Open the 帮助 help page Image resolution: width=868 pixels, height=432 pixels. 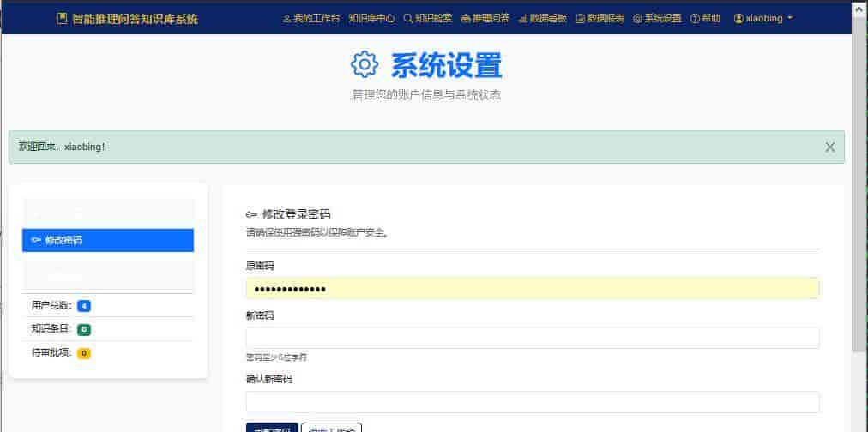coord(705,18)
